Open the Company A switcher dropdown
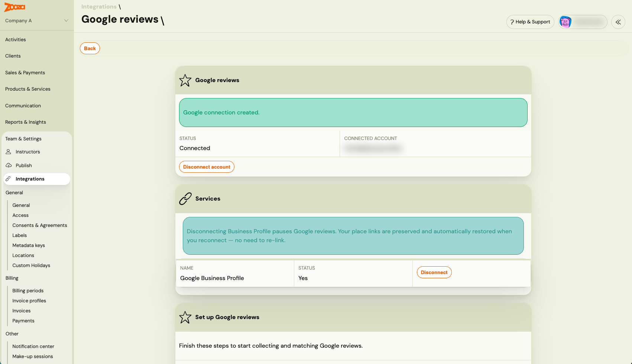 [x=36, y=21]
